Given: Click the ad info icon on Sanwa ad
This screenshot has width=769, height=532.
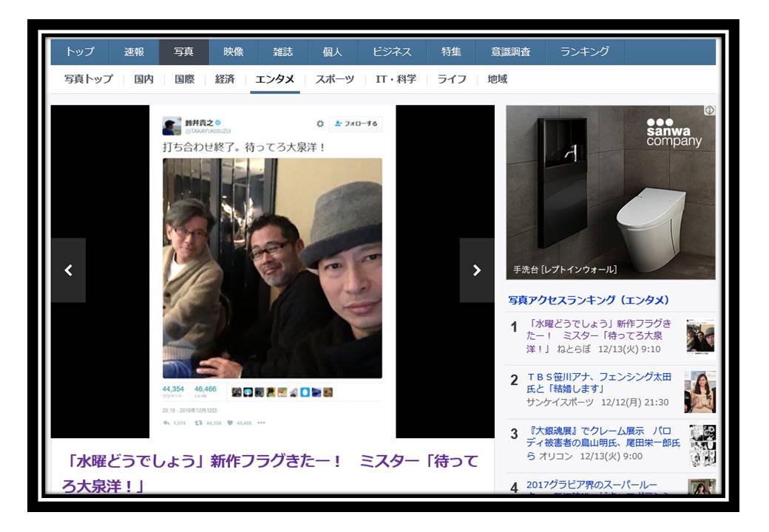Looking at the screenshot, I should click(709, 110).
